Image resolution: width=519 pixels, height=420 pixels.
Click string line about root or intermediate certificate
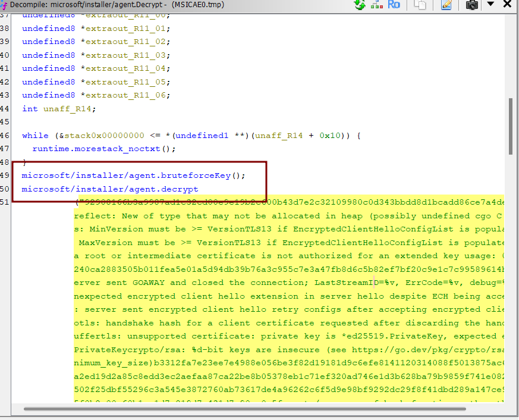(289, 256)
